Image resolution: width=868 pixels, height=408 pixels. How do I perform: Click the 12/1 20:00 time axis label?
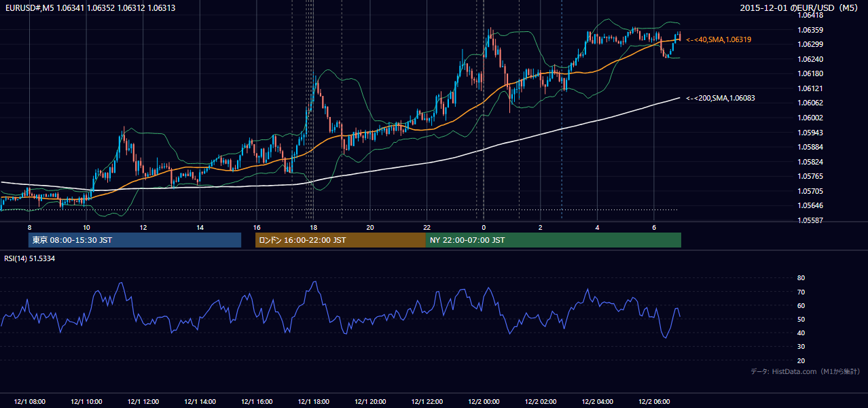pos(370,402)
